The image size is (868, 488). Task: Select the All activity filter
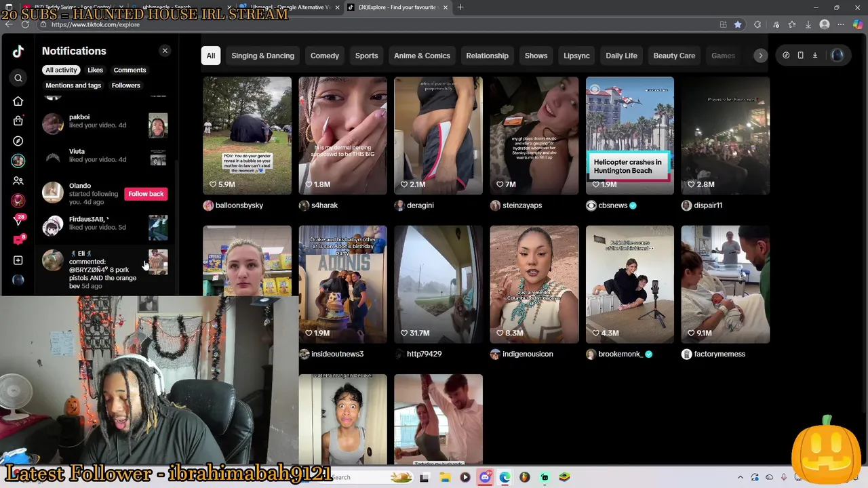[x=61, y=70]
